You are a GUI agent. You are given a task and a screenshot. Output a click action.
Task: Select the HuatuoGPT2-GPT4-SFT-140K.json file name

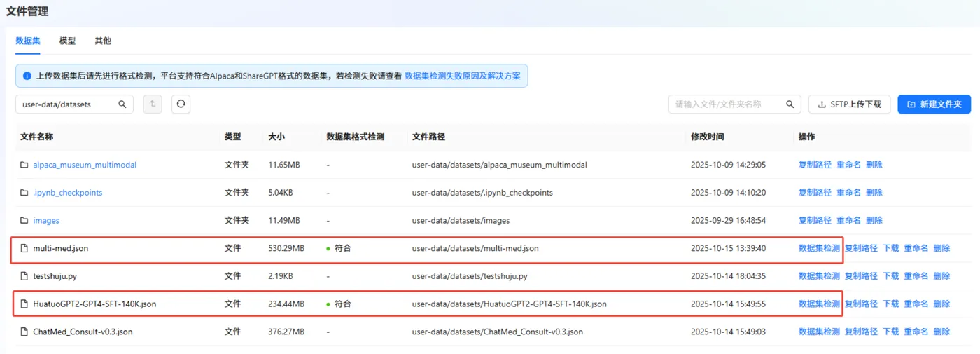point(94,304)
